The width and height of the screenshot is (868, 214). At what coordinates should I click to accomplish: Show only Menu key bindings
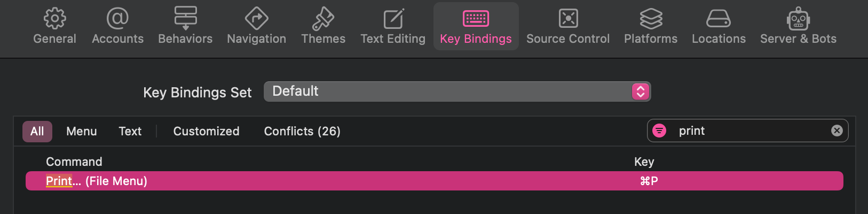click(x=82, y=132)
